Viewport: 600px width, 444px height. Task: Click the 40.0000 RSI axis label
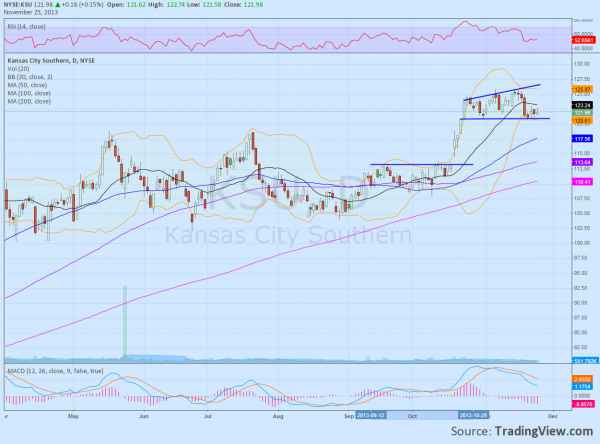coord(584,49)
